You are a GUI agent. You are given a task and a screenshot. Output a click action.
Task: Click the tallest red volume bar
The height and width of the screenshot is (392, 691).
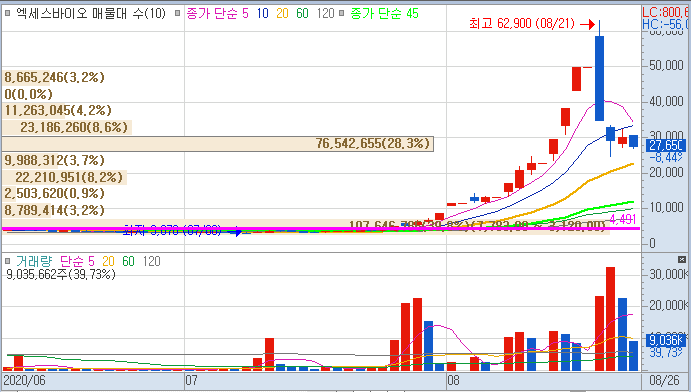(610, 319)
